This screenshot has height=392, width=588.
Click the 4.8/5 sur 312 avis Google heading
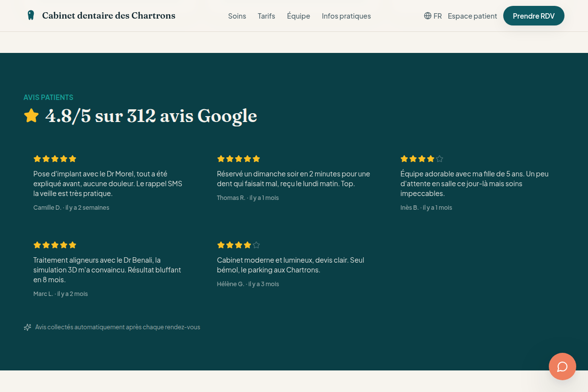pyautogui.click(x=151, y=116)
